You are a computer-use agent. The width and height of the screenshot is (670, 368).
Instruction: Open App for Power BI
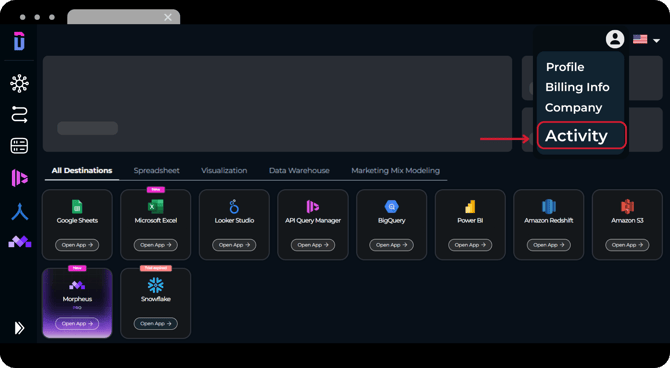[470, 245]
